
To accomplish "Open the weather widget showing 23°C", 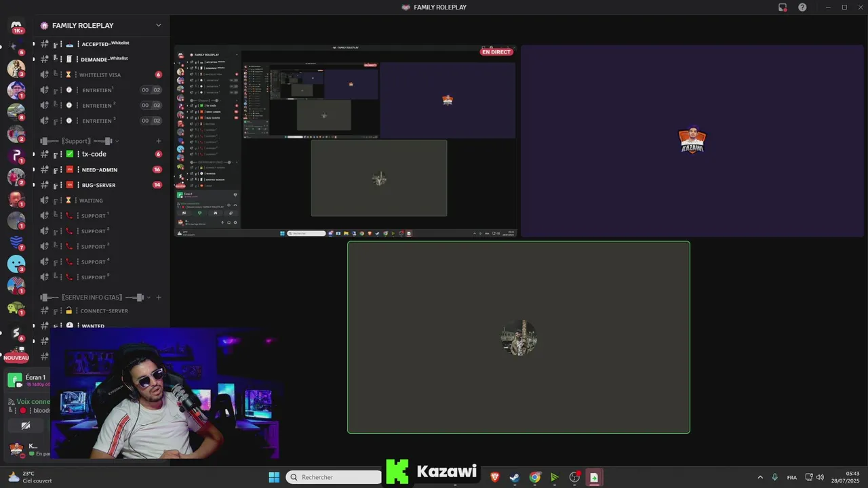I will (30, 477).
